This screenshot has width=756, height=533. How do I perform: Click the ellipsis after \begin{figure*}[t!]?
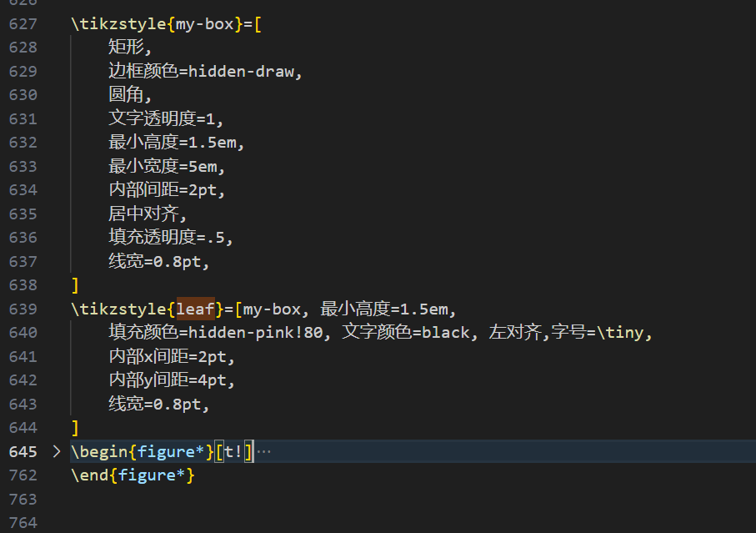(x=265, y=451)
